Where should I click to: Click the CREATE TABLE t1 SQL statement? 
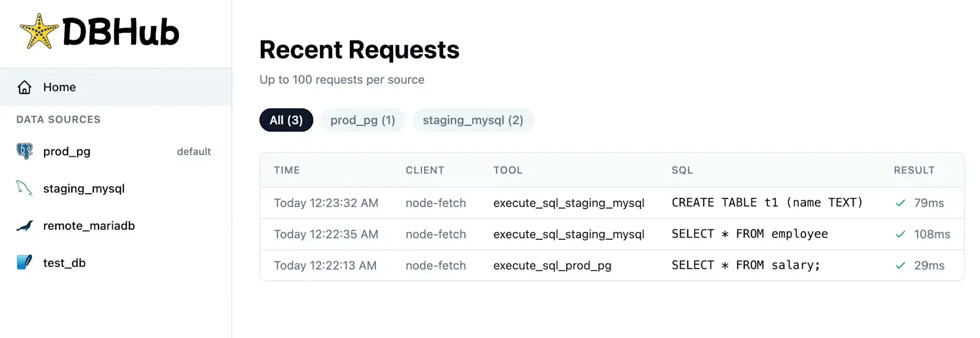pos(767,203)
